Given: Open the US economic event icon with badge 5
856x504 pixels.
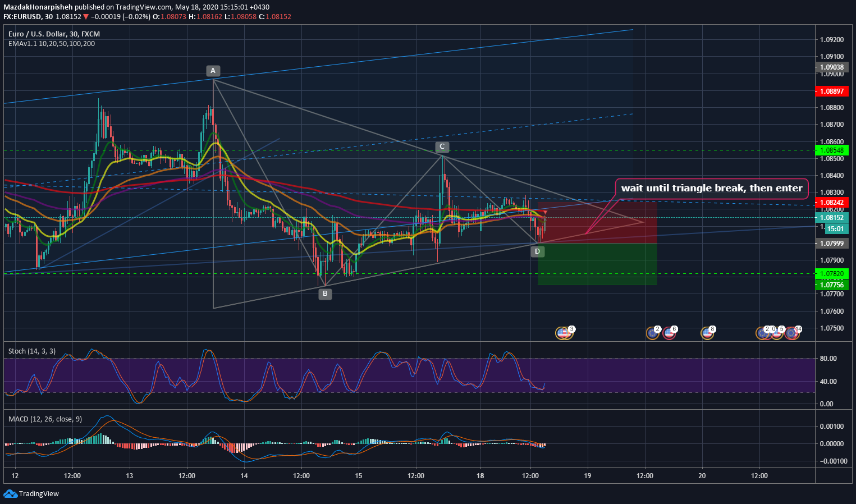Looking at the screenshot, I should pos(777,333).
